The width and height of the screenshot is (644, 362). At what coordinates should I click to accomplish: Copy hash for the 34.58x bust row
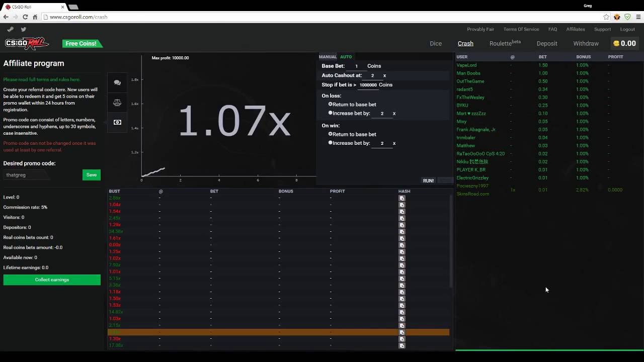coord(402,231)
